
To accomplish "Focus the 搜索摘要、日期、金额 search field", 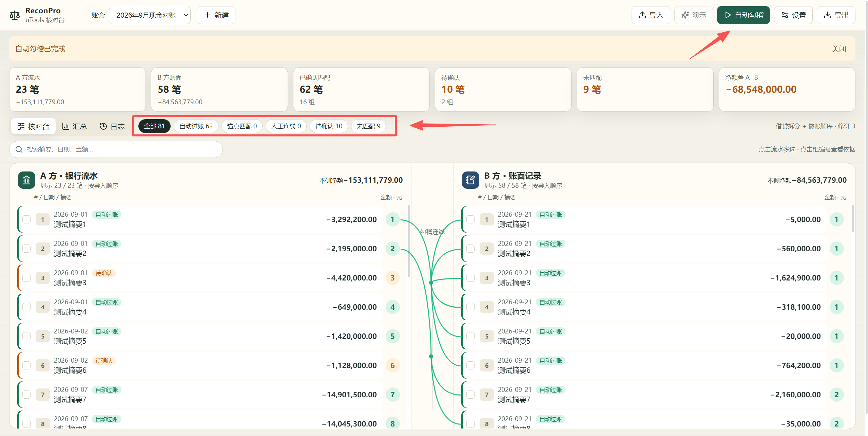I will point(116,149).
